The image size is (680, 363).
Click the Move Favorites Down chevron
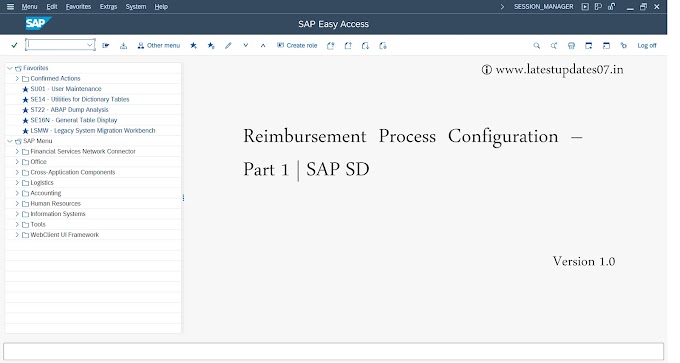click(245, 45)
